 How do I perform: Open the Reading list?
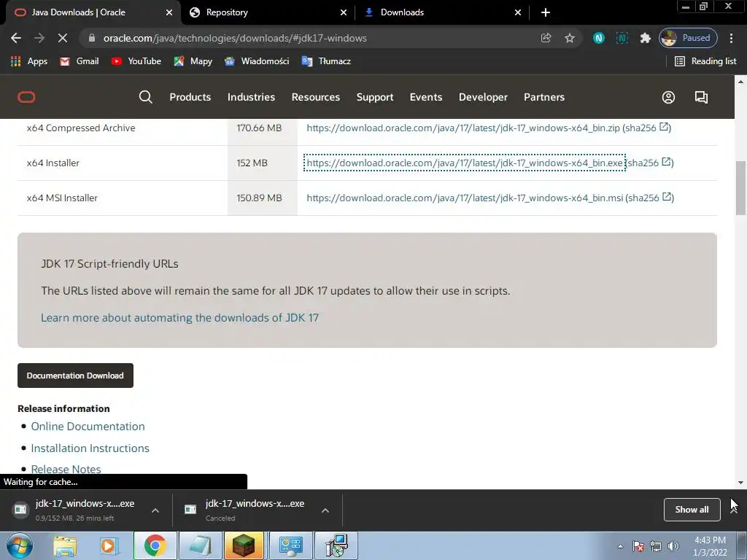(705, 61)
